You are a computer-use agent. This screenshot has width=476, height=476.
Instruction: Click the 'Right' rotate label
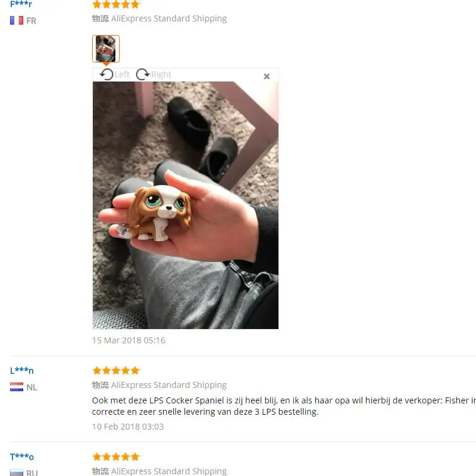161,74
